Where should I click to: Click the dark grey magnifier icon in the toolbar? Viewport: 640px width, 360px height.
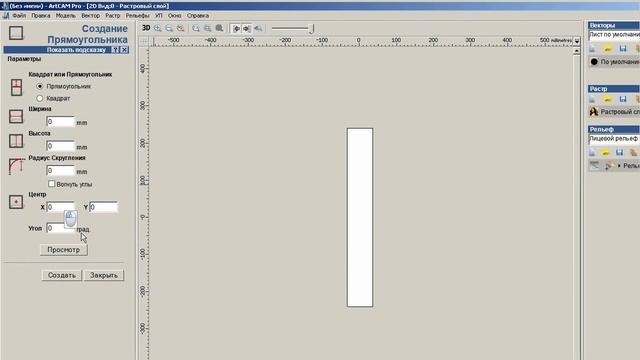coord(220,28)
